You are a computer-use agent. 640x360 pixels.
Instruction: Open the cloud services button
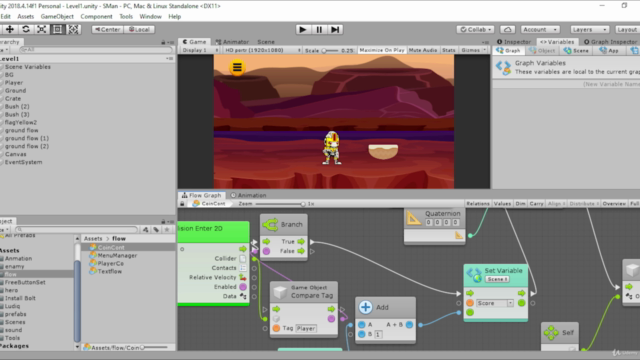507,29
